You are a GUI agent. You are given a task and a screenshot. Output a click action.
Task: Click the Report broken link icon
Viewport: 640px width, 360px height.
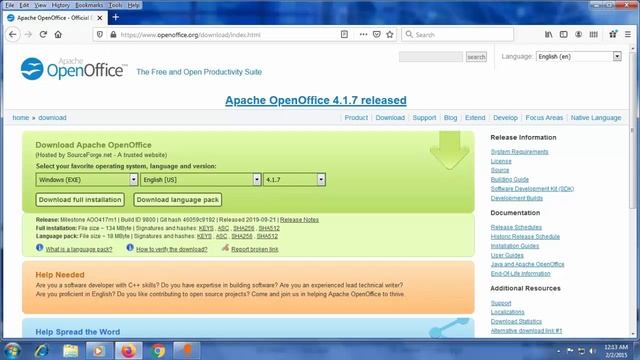pyautogui.click(x=225, y=247)
